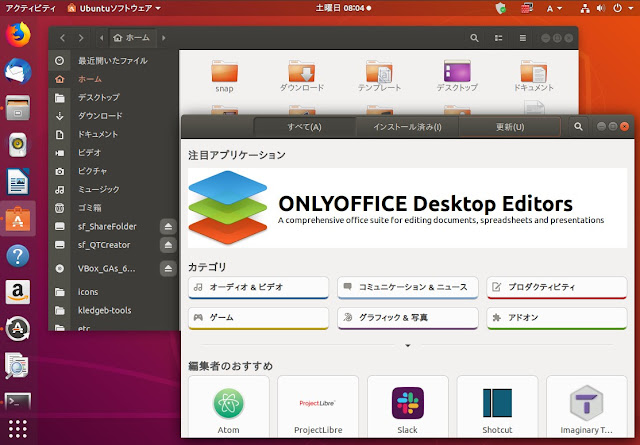Open the Atom app tile
This screenshot has width=640, height=445.
(229, 407)
